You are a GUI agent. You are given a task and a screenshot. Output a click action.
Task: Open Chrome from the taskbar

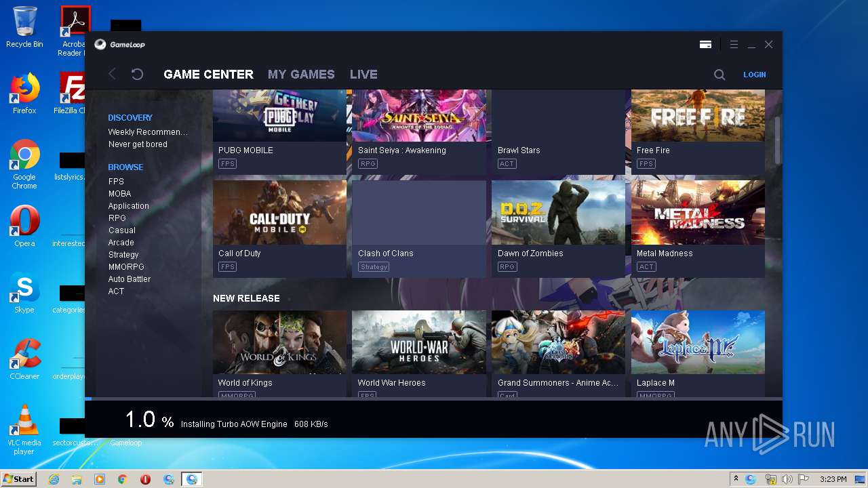coord(123,479)
